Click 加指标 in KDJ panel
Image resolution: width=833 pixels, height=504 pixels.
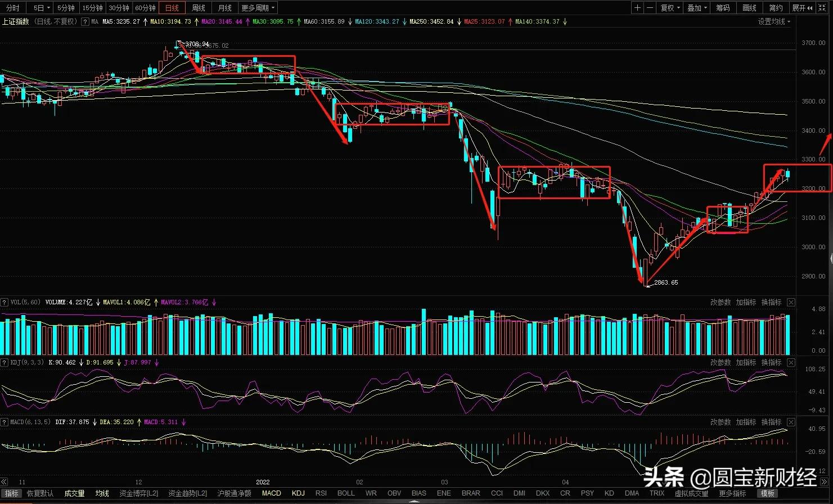(x=746, y=362)
